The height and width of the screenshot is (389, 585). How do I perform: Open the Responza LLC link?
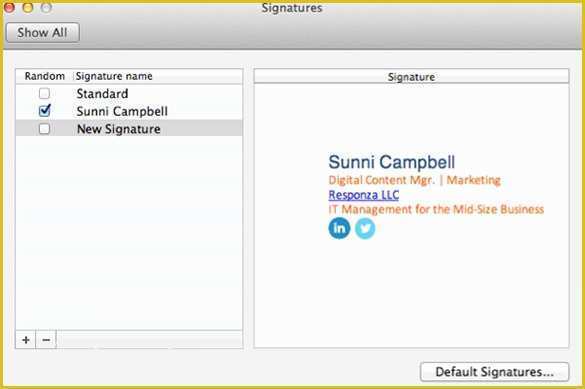(364, 195)
